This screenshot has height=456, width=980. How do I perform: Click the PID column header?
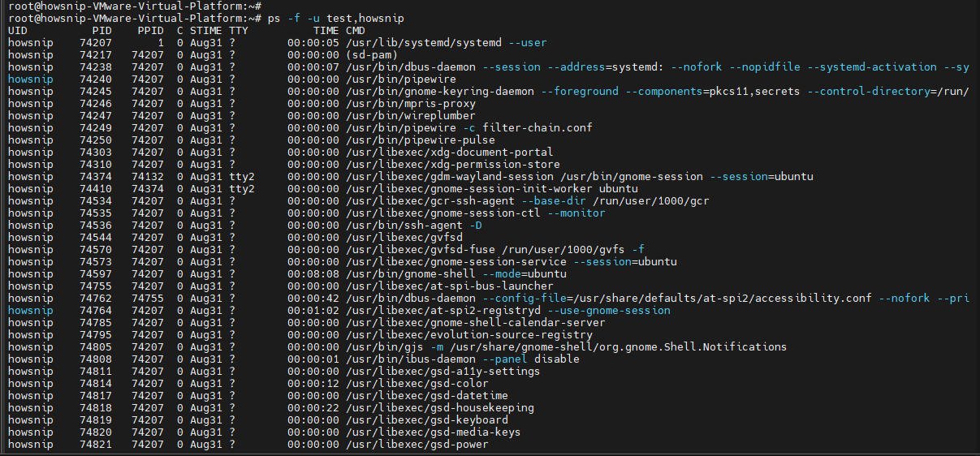102,31
